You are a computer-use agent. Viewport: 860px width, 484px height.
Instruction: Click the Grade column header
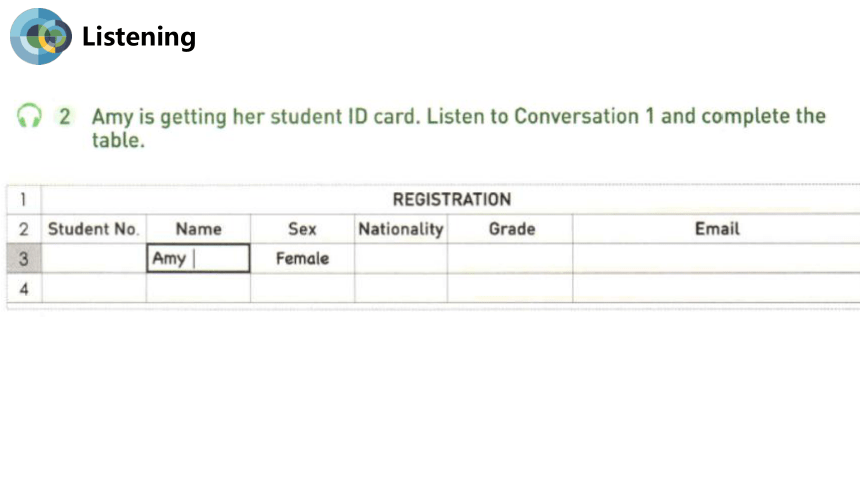(x=510, y=229)
